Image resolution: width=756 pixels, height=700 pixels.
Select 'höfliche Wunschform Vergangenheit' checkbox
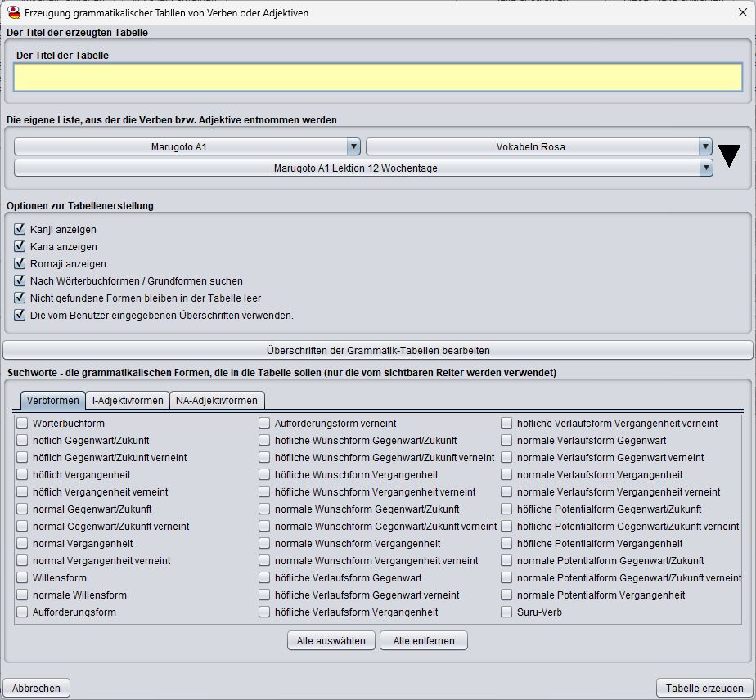[x=265, y=475]
